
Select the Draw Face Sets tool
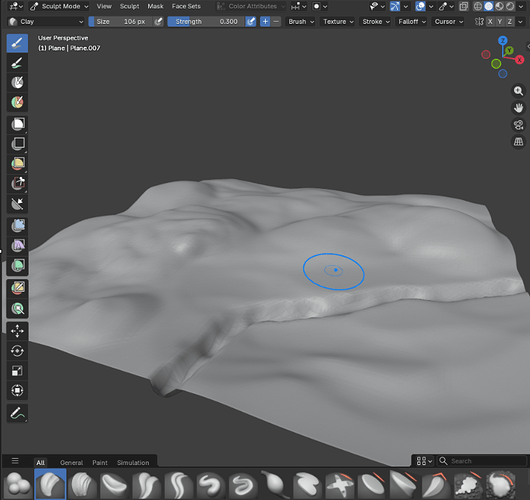[17, 102]
